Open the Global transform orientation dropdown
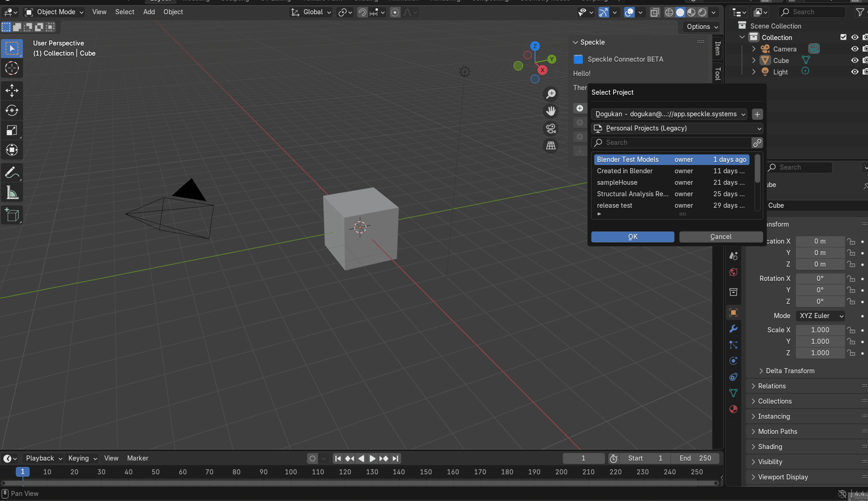 click(x=311, y=12)
